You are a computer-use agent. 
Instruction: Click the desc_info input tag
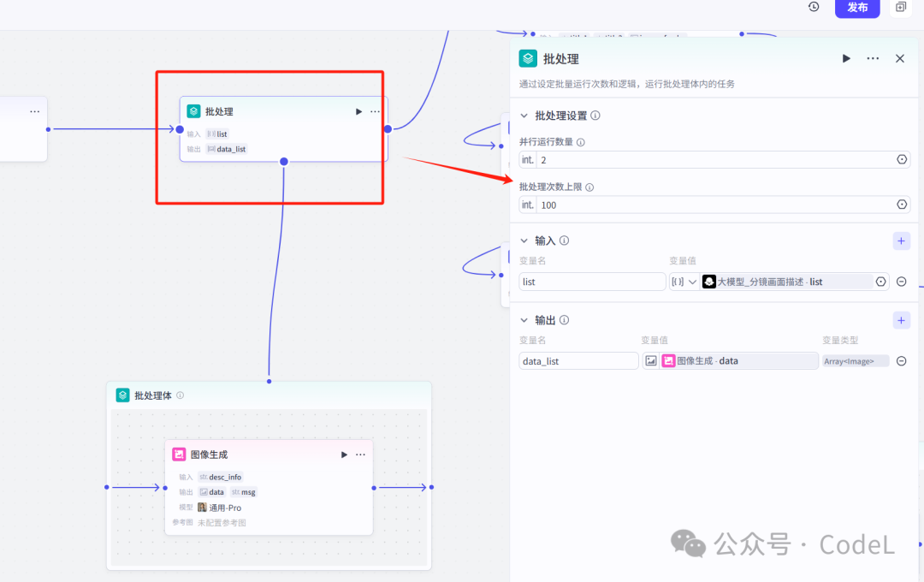221,477
